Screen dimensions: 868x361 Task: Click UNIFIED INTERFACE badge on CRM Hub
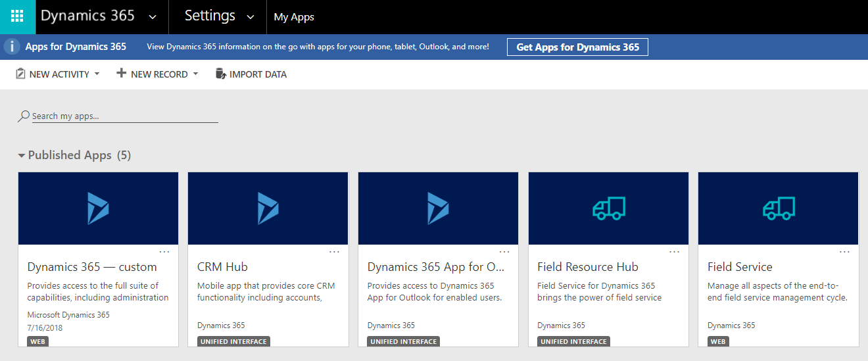[233, 342]
